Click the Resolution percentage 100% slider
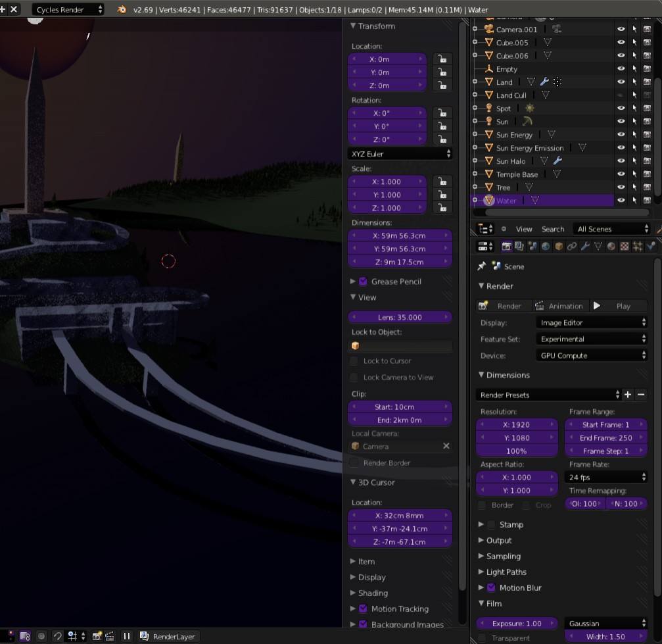This screenshot has width=662, height=644. pyautogui.click(x=517, y=451)
